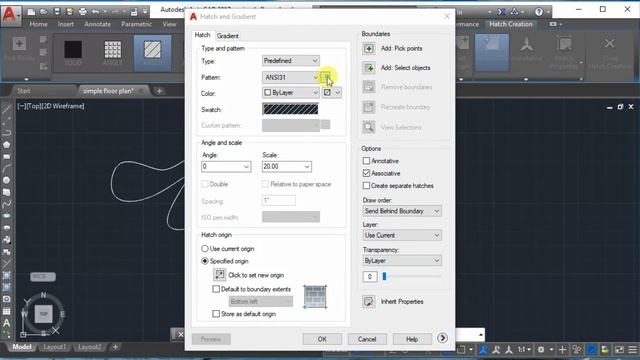Click the background color swatch button
The image size is (640, 360).
(x=327, y=93)
